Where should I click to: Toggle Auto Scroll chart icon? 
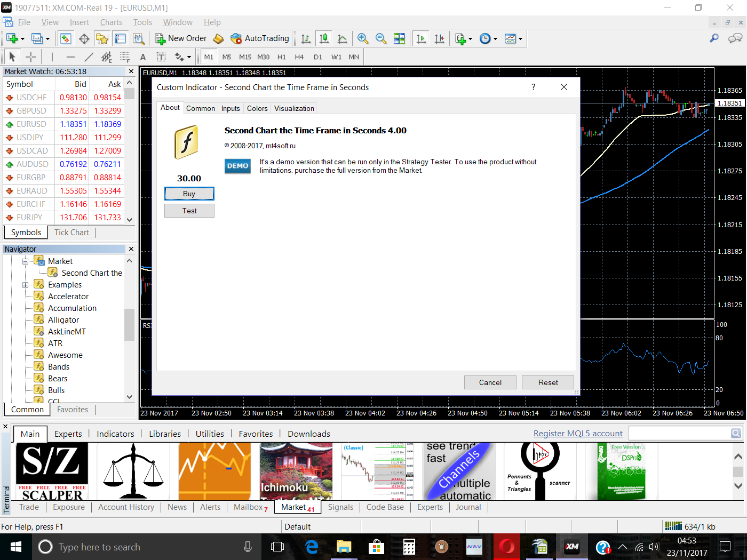pyautogui.click(x=421, y=38)
